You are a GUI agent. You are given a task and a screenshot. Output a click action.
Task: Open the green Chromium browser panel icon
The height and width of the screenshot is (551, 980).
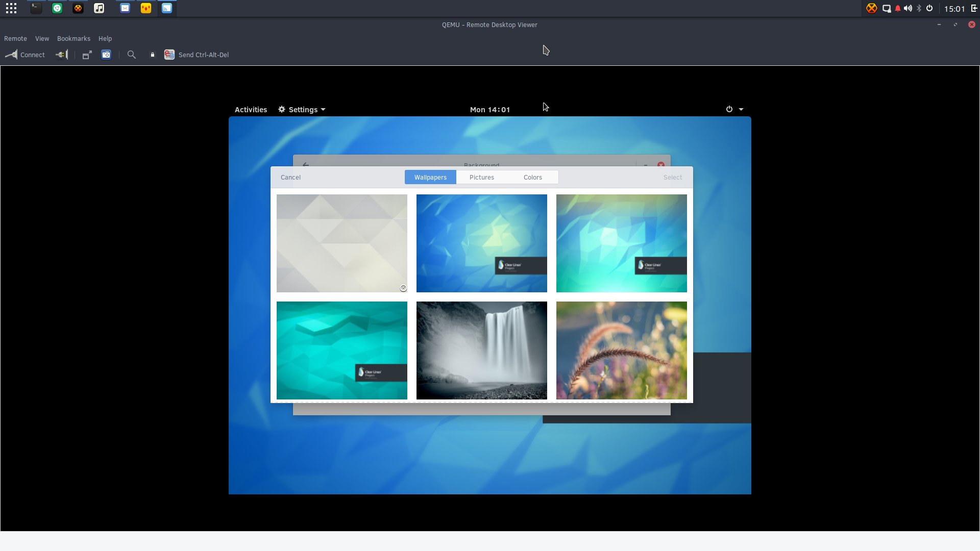57,8
